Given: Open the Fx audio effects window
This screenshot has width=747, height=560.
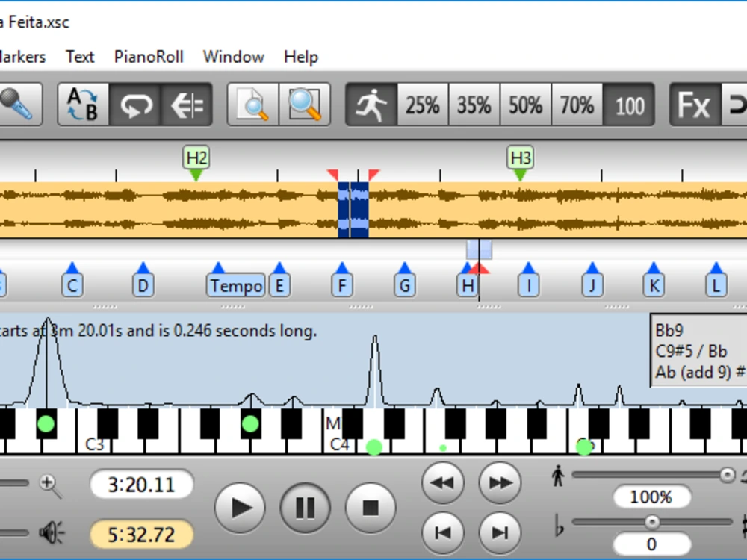Looking at the screenshot, I should click(x=695, y=105).
